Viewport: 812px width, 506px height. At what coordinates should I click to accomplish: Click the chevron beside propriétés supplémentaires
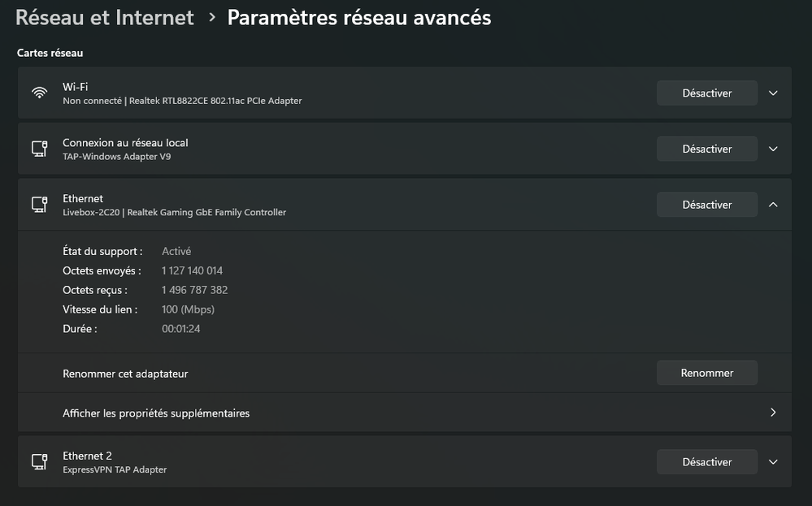[x=773, y=413]
